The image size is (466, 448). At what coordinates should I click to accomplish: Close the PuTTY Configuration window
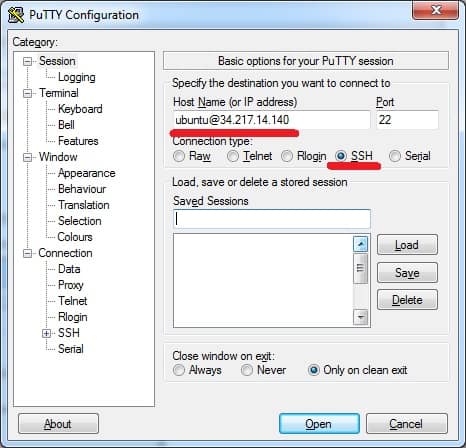(x=435, y=10)
